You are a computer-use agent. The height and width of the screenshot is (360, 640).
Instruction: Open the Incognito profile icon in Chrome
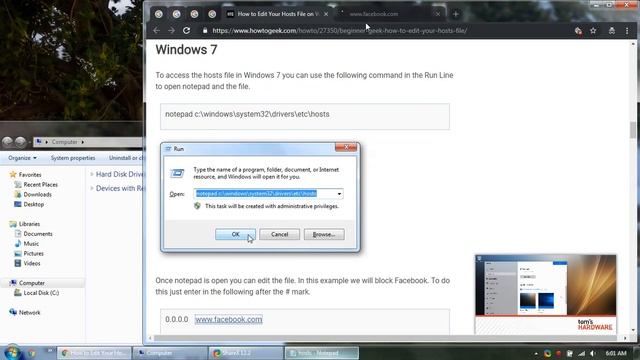tap(611, 31)
